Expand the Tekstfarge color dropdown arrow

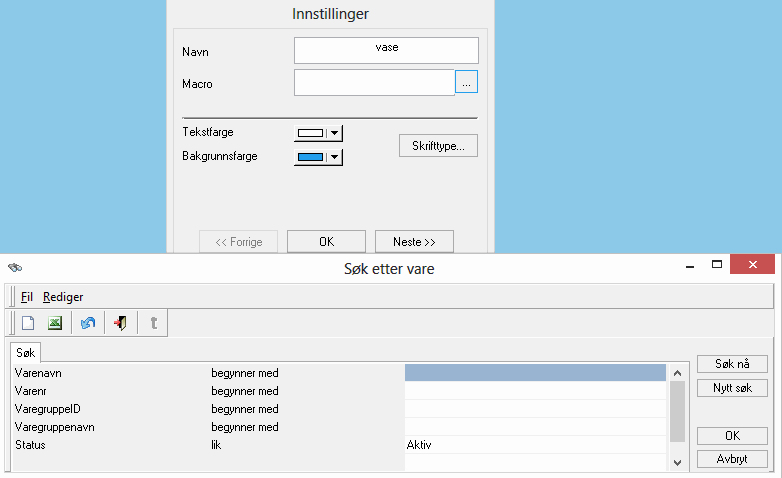coord(335,133)
